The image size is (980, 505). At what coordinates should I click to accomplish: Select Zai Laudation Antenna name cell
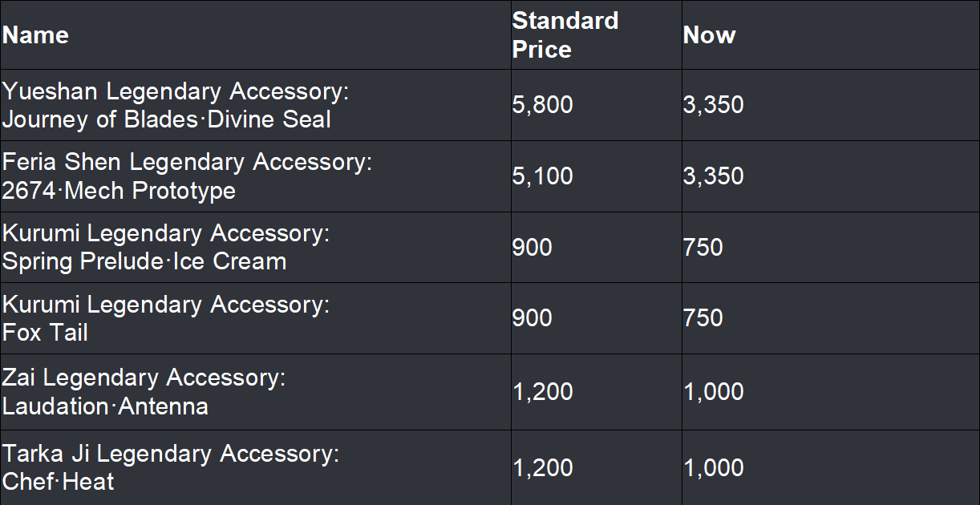click(x=144, y=392)
